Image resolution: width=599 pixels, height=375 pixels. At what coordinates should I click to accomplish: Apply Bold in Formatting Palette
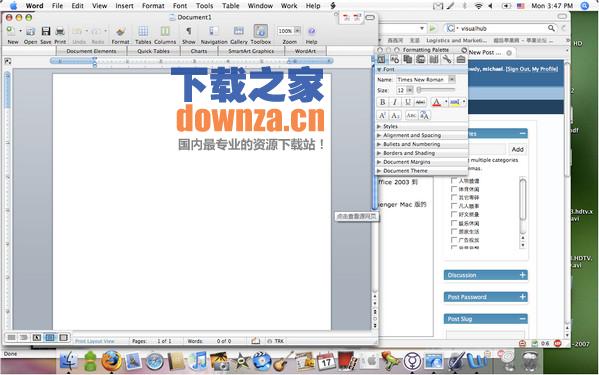coord(382,102)
